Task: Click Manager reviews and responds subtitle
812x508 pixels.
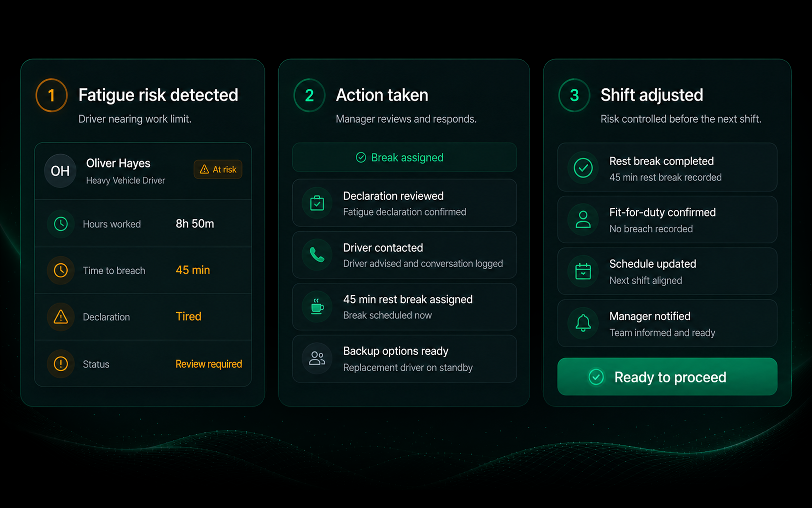Action: tap(406, 119)
